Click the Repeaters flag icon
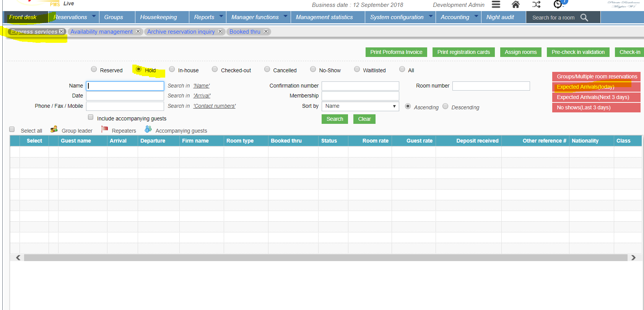Screen dimensions: 644x310 tap(104, 129)
